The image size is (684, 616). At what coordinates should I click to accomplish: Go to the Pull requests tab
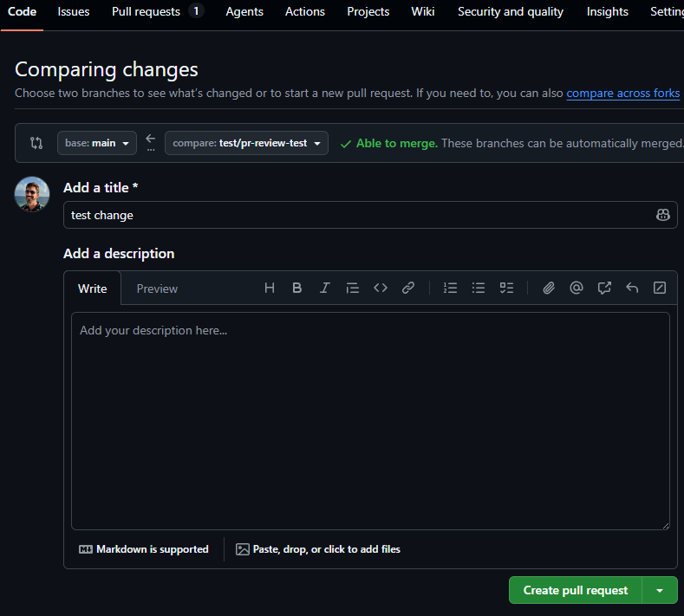(x=147, y=12)
